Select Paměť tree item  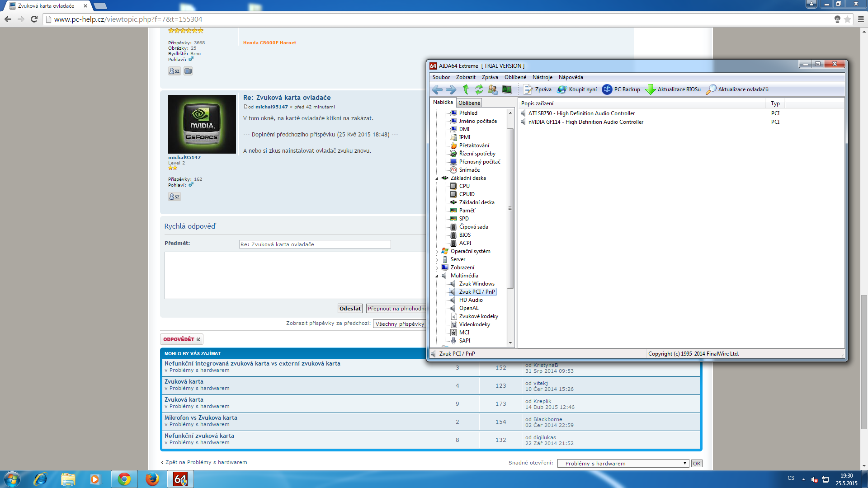[467, 211]
